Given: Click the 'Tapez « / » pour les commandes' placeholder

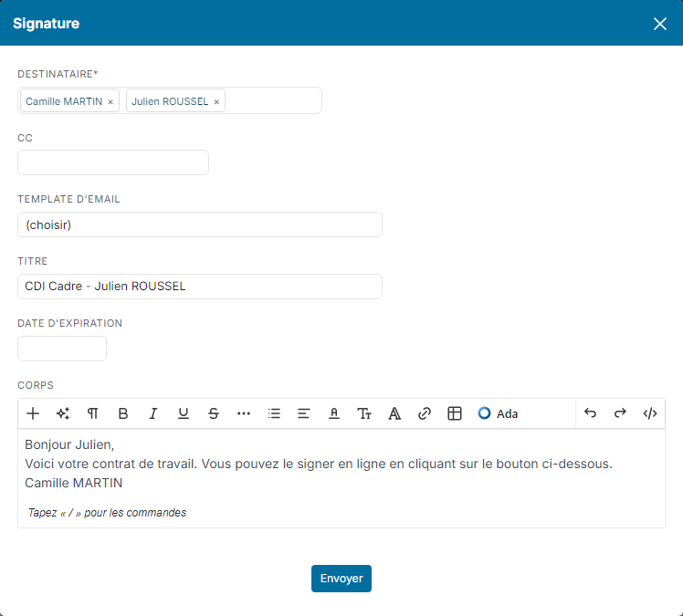Looking at the screenshot, I should [x=107, y=512].
